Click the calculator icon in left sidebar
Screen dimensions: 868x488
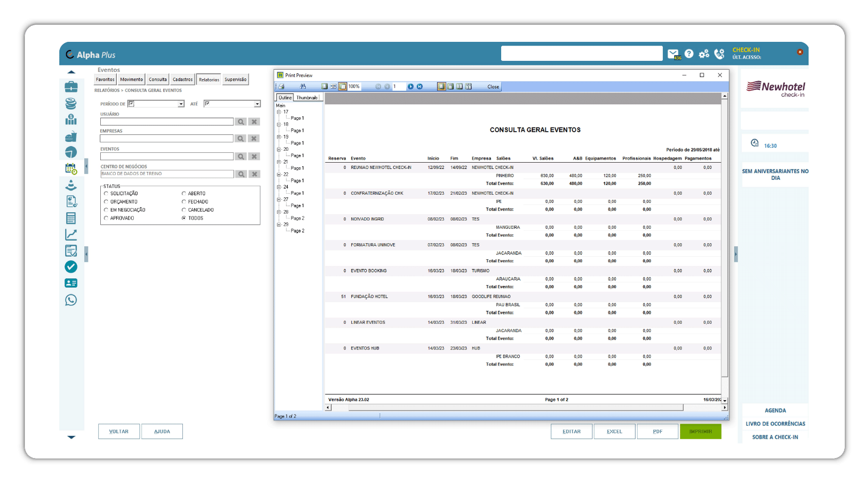coord(71,218)
